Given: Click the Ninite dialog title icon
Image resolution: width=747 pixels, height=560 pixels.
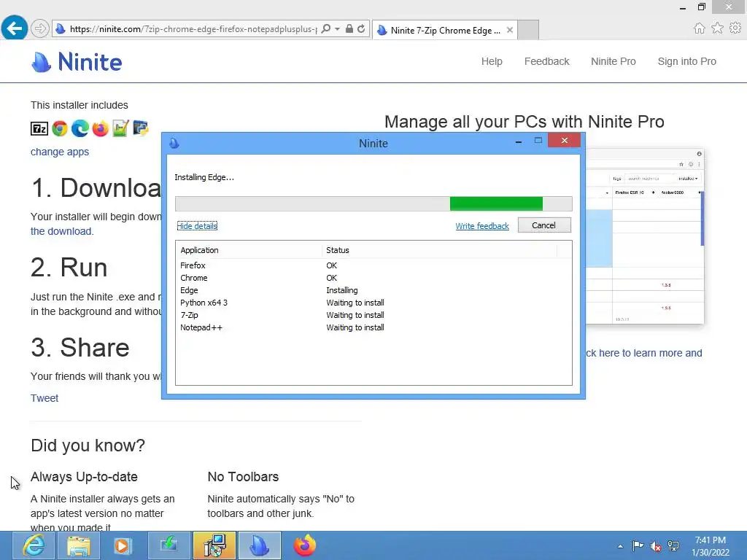Looking at the screenshot, I should click(174, 143).
